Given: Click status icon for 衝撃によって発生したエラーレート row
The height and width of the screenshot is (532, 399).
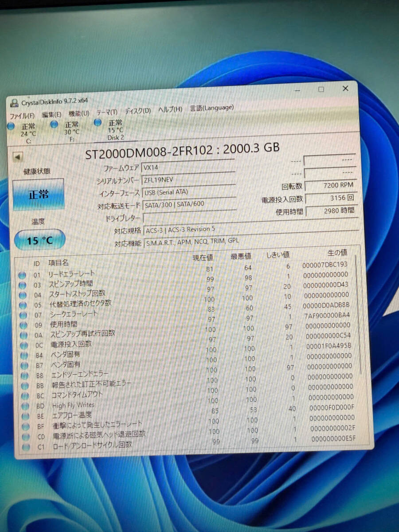Looking at the screenshot, I should [26, 427].
